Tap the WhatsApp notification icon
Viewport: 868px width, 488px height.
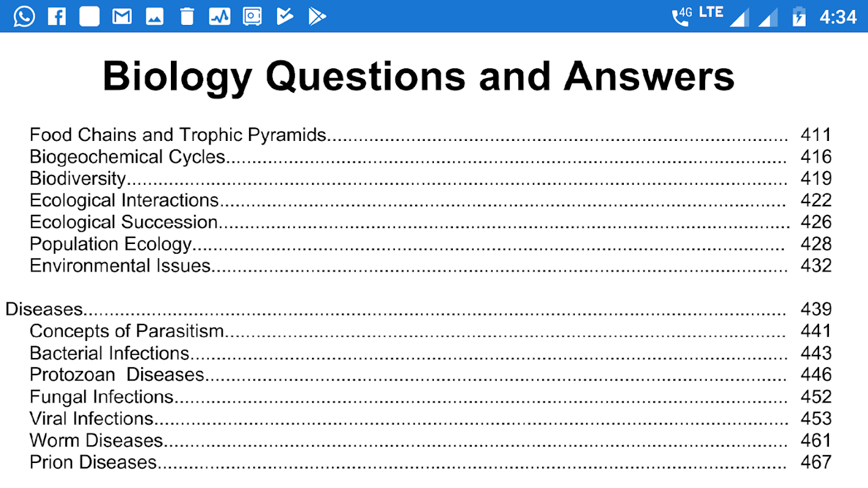point(24,16)
